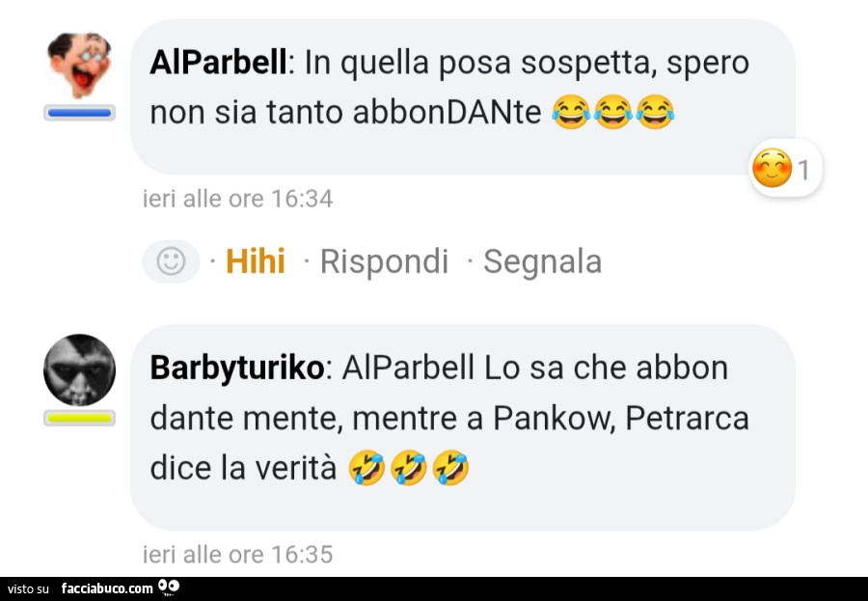Image resolution: width=868 pixels, height=601 pixels.
Task: Click timestamp ieri alle ore 16:35
Action: coord(238,555)
